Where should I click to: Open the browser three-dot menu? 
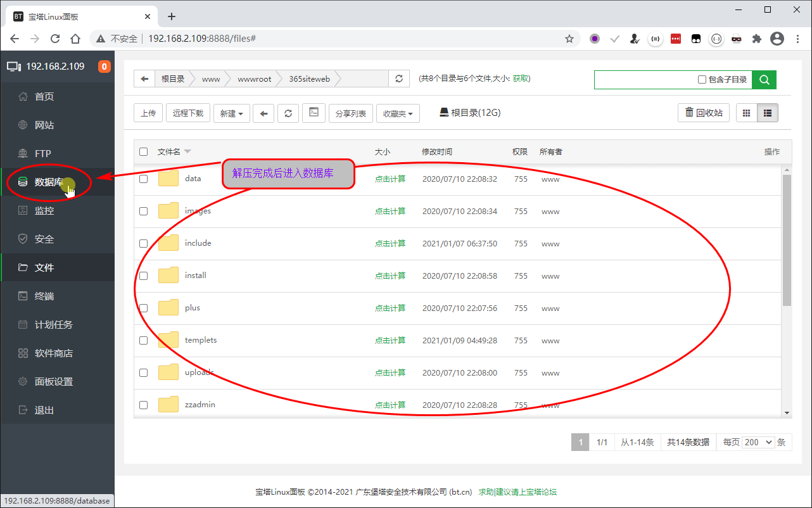(x=797, y=39)
